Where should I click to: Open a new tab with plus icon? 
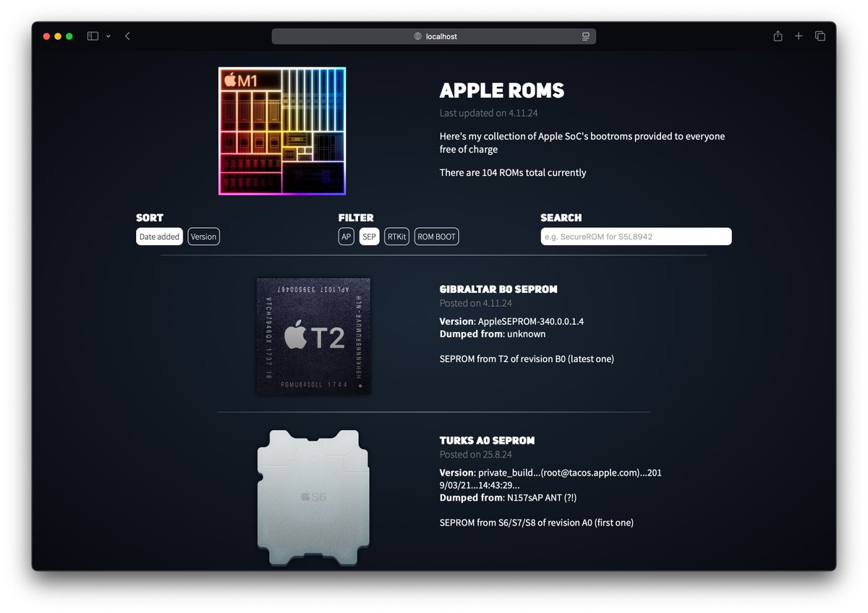tap(799, 36)
